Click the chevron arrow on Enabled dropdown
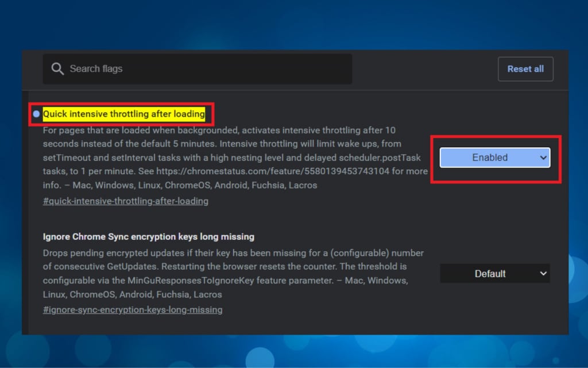The width and height of the screenshot is (588, 368). pos(543,158)
